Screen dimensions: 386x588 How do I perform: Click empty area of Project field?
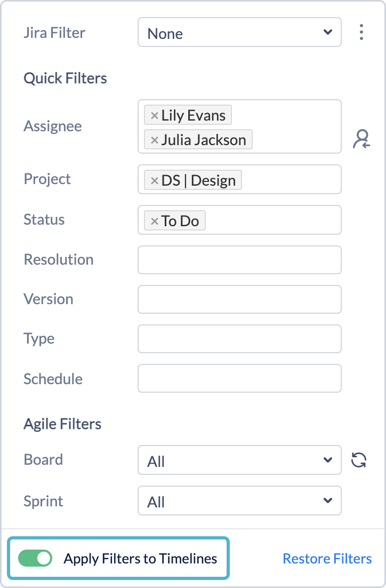[x=293, y=179]
